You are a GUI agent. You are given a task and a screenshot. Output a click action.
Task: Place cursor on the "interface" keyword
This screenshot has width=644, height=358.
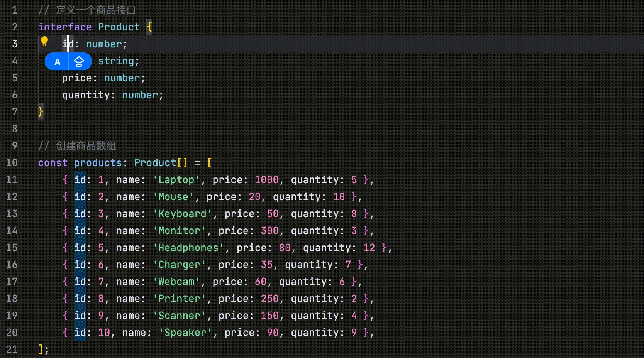pos(64,27)
